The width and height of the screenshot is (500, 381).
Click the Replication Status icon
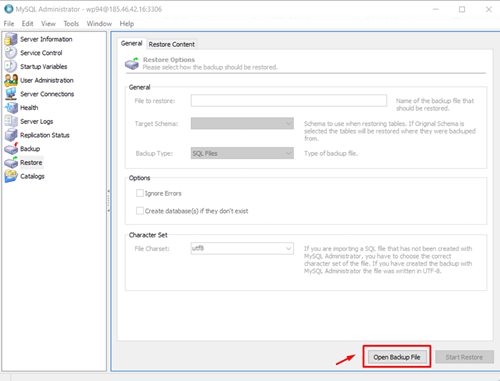click(11, 135)
